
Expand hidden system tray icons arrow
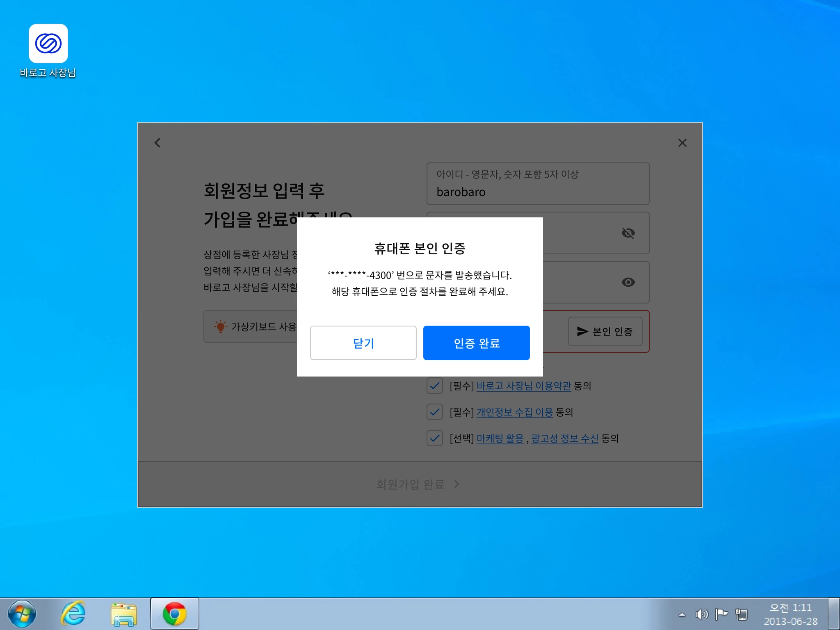[x=682, y=614]
